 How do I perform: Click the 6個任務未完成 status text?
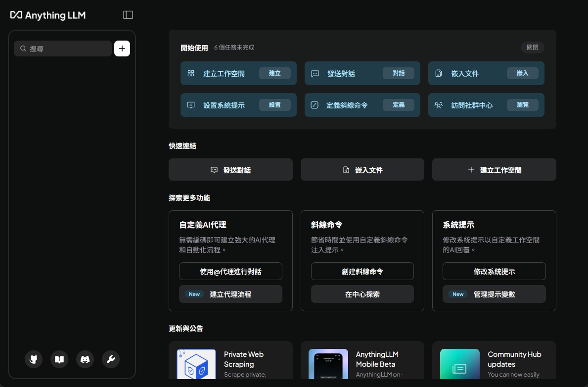(234, 48)
